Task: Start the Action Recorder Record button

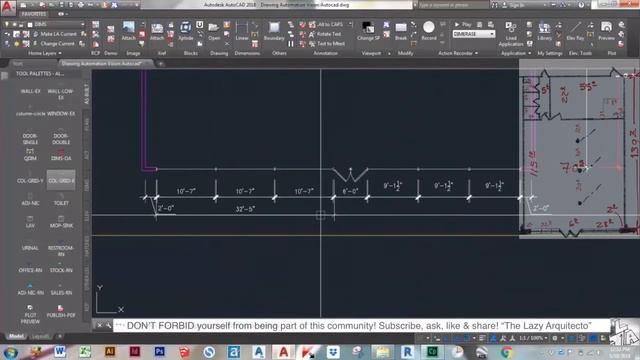Action: coord(429,31)
